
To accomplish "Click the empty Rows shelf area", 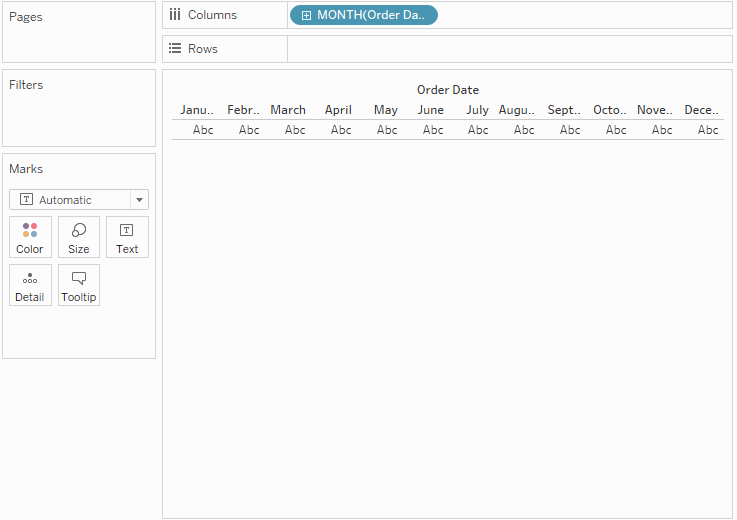I will (x=510, y=49).
